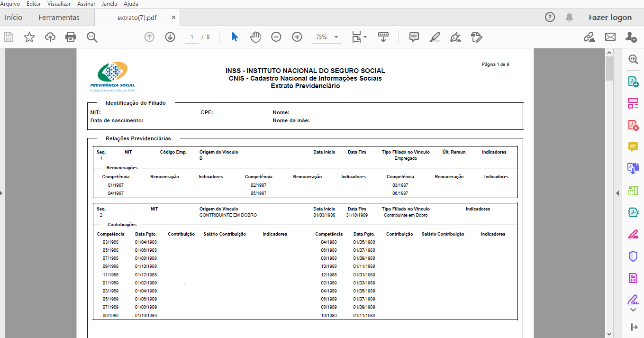Select the Hand tool

tap(255, 37)
